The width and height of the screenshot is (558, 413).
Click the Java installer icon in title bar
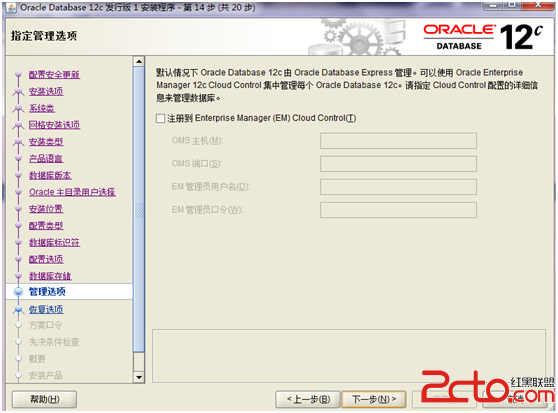11,7
